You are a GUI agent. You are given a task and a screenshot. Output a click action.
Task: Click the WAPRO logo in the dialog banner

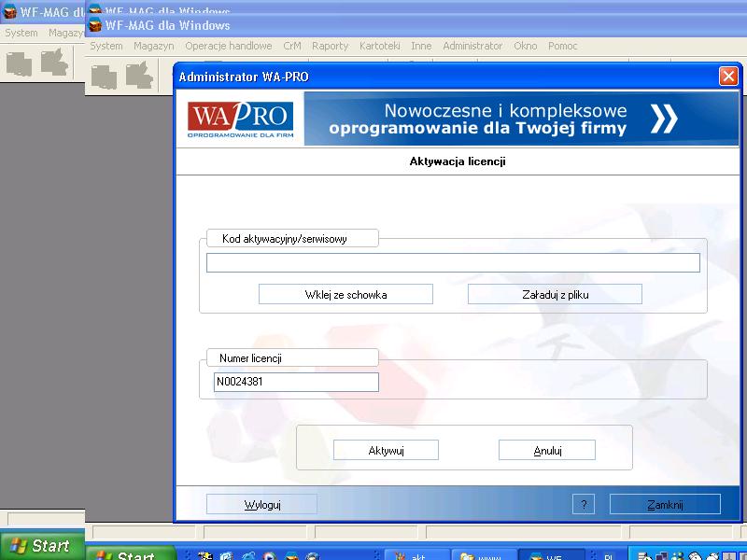click(241, 119)
